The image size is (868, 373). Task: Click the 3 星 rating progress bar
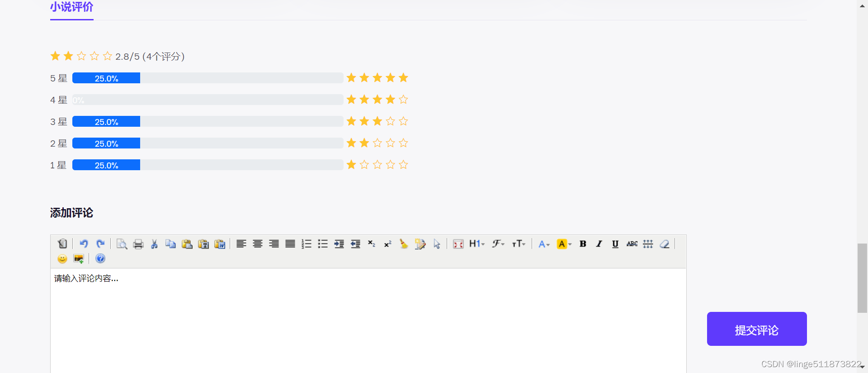pos(208,121)
